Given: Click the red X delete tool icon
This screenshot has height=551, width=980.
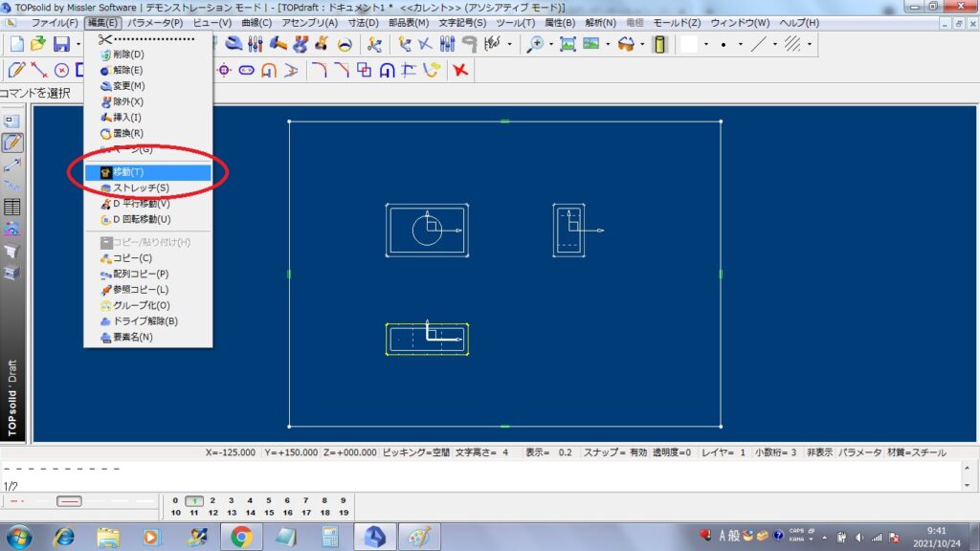Looking at the screenshot, I should pos(460,70).
